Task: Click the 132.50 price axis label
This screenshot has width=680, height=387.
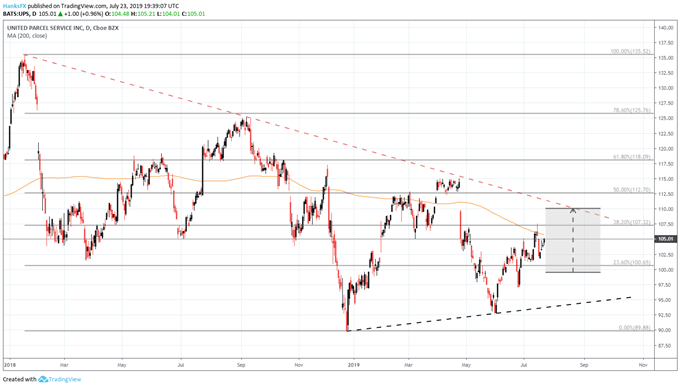Action: point(665,73)
